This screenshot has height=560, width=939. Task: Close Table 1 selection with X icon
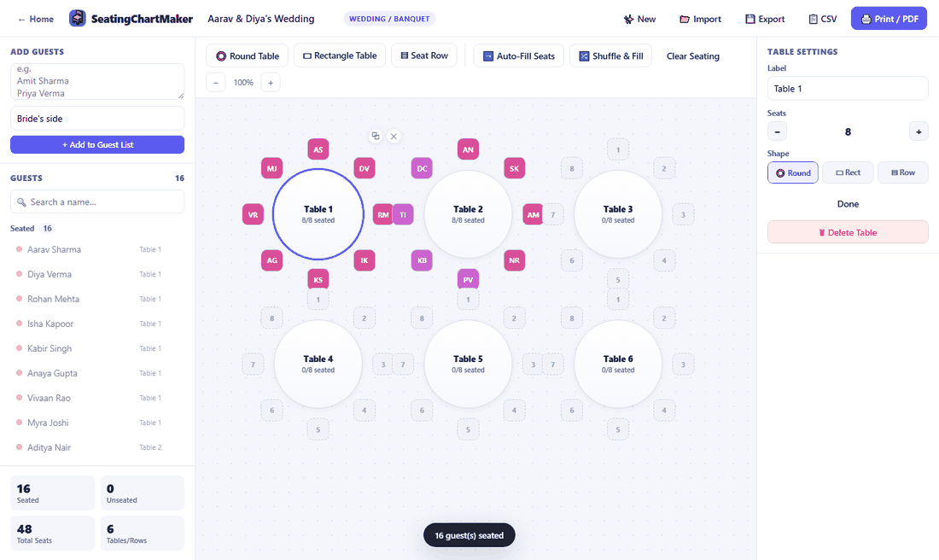point(394,136)
